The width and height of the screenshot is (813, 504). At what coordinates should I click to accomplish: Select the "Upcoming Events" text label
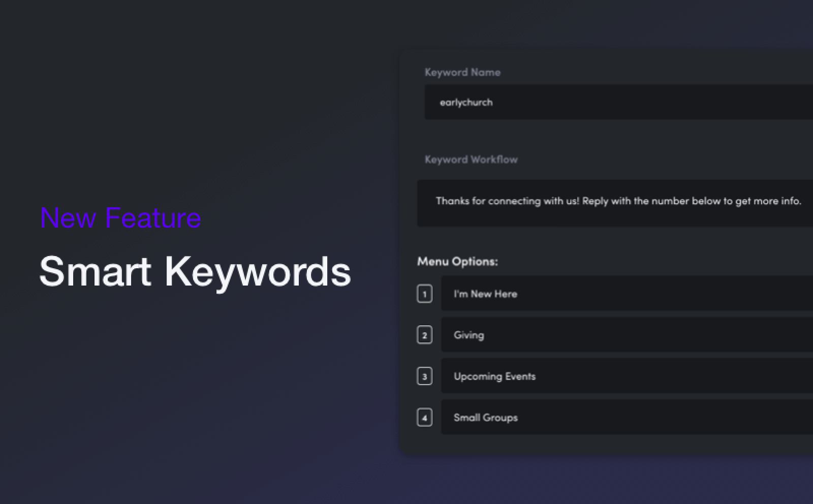coord(494,376)
